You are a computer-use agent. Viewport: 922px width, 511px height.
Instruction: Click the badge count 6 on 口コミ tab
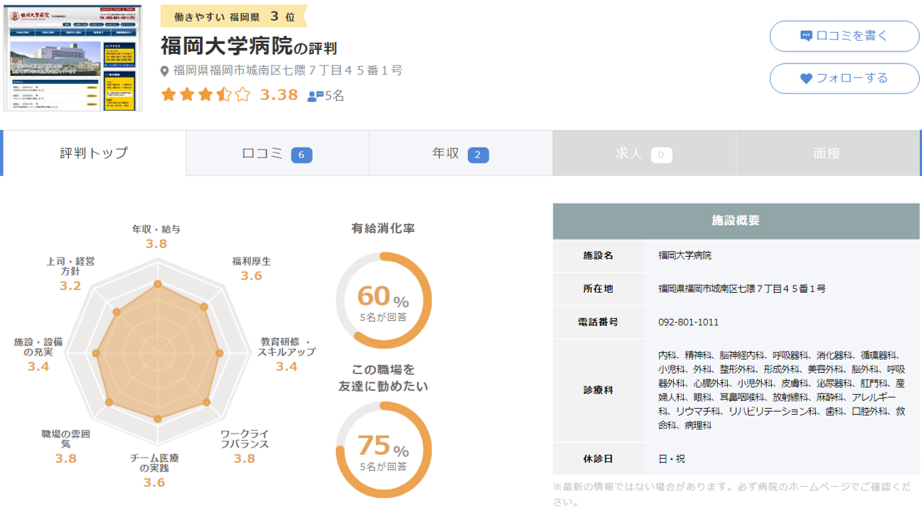(x=301, y=155)
